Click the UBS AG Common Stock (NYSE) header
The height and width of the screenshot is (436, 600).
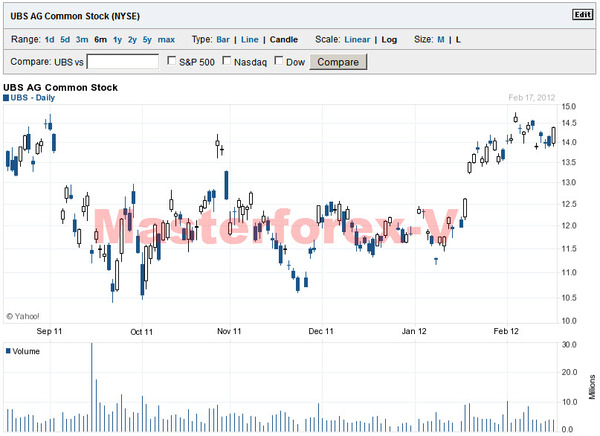click(x=75, y=16)
